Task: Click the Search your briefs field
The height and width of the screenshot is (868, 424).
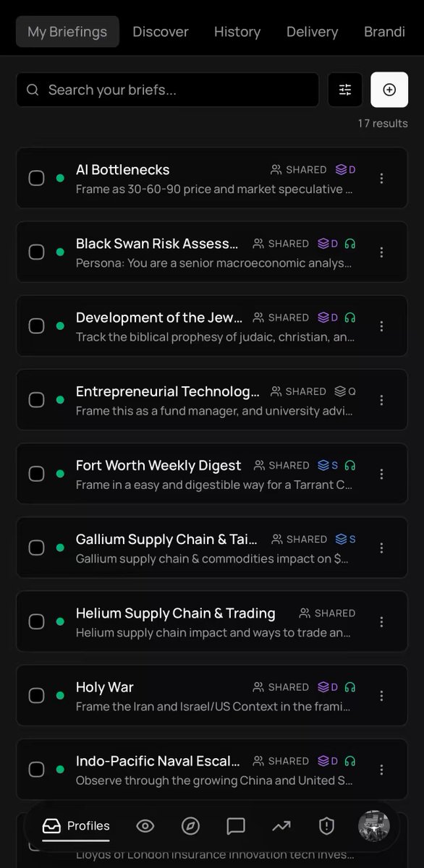Action: pos(167,90)
